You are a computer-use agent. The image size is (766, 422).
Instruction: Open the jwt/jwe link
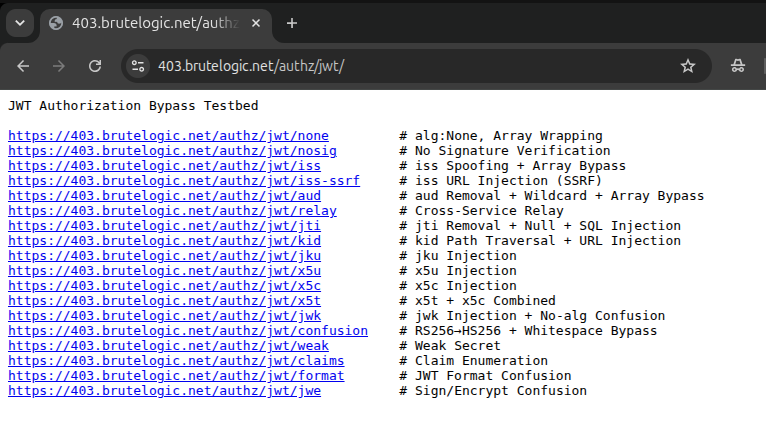coord(165,391)
